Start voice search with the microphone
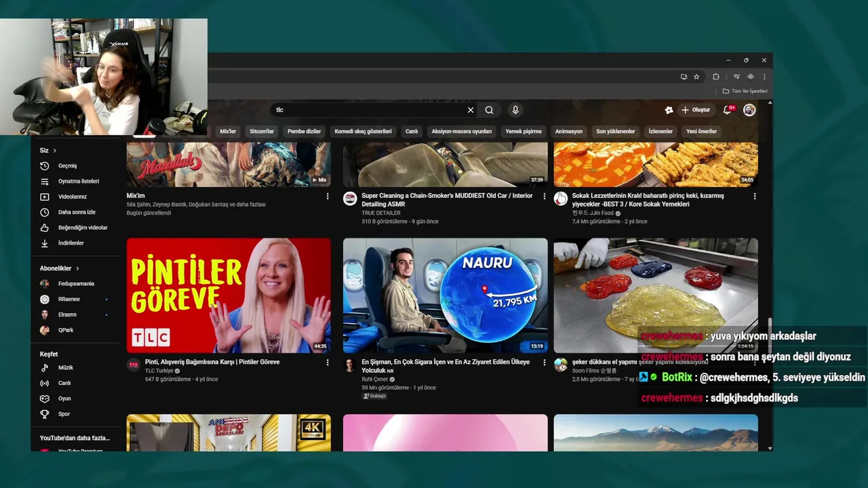Screen dimensions: 868x488 515,110
